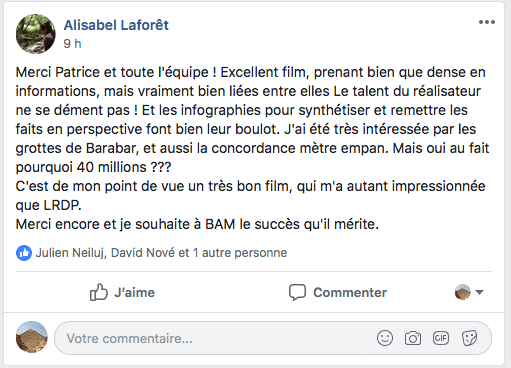This screenshot has width=511, height=368.
Task: Like the post with J'aime button
Action: (x=122, y=292)
